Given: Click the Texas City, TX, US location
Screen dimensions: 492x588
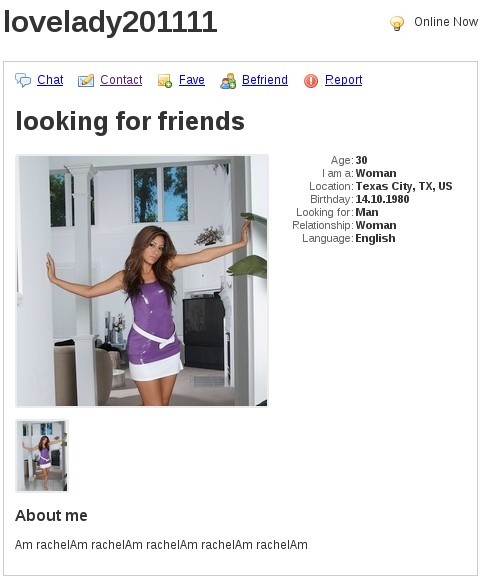Looking at the screenshot, I should [404, 186].
